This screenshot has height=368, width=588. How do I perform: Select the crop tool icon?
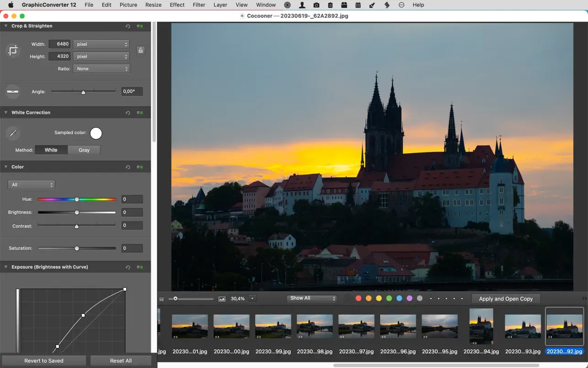tap(13, 50)
